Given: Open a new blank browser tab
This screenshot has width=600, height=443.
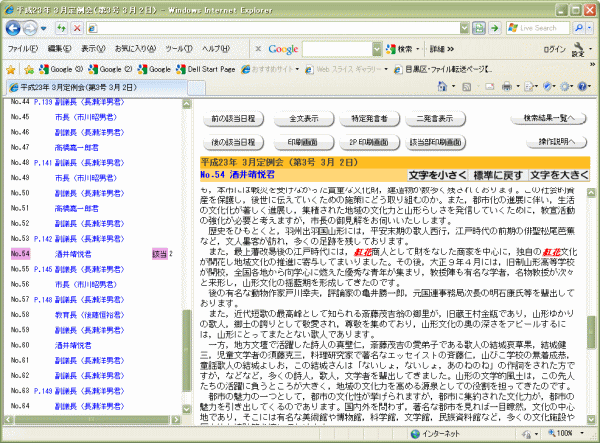Looking at the screenshot, I should 196,88.
